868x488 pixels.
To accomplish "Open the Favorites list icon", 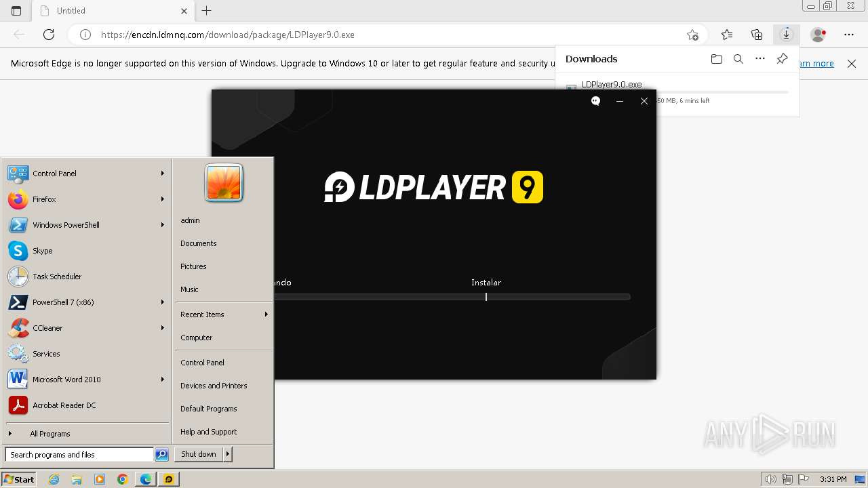I will (x=727, y=35).
